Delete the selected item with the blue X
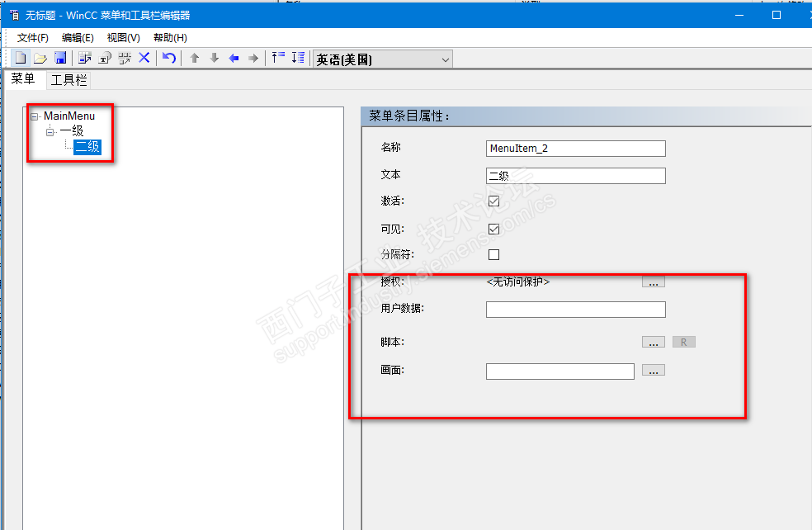The image size is (812, 530). pos(144,58)
